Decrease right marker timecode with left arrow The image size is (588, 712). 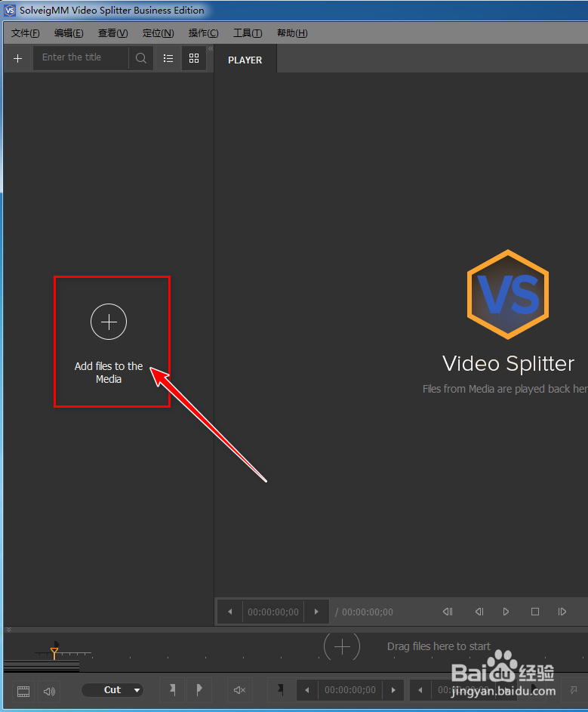tap(420, 690)
